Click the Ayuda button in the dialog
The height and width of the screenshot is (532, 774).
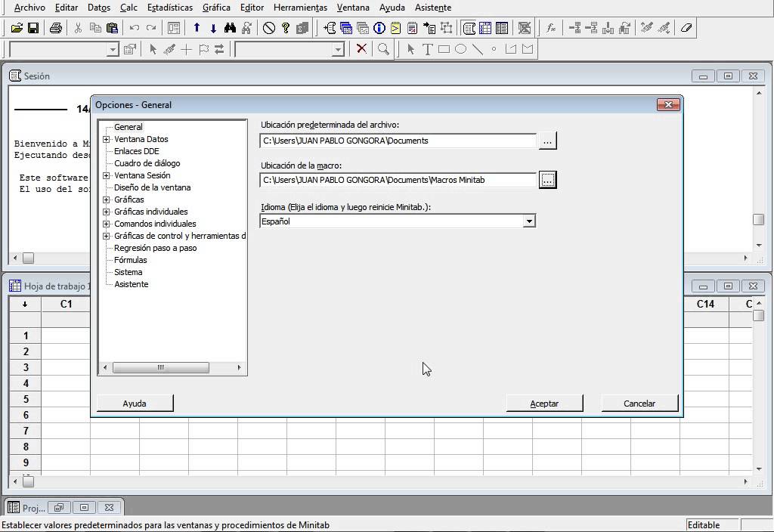pyautogui.click(x=135, y=404)
